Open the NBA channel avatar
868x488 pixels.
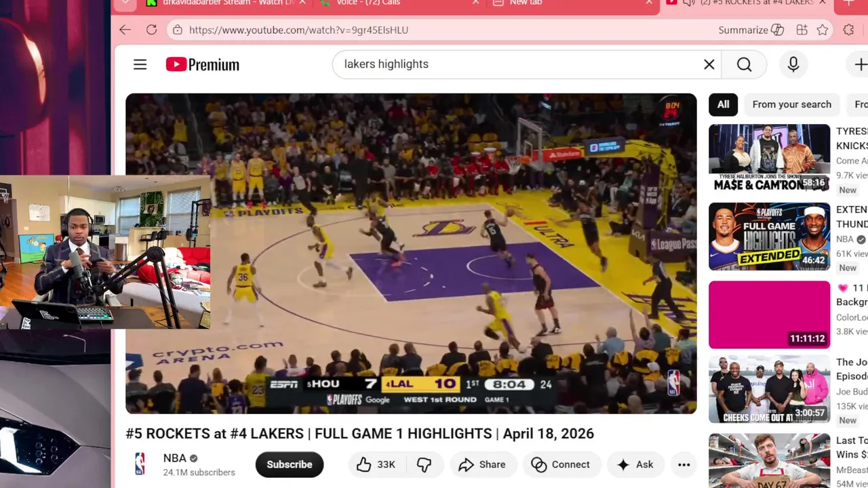pos(140,464)
